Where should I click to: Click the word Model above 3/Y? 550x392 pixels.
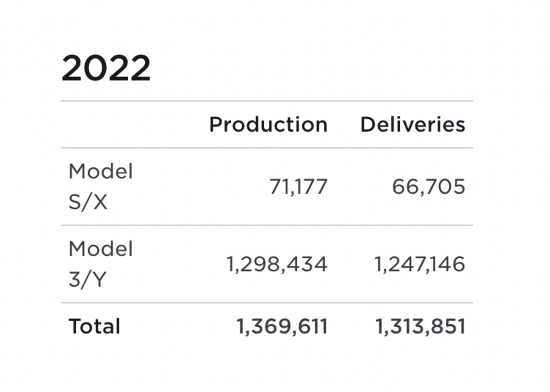tap(101, 249)
